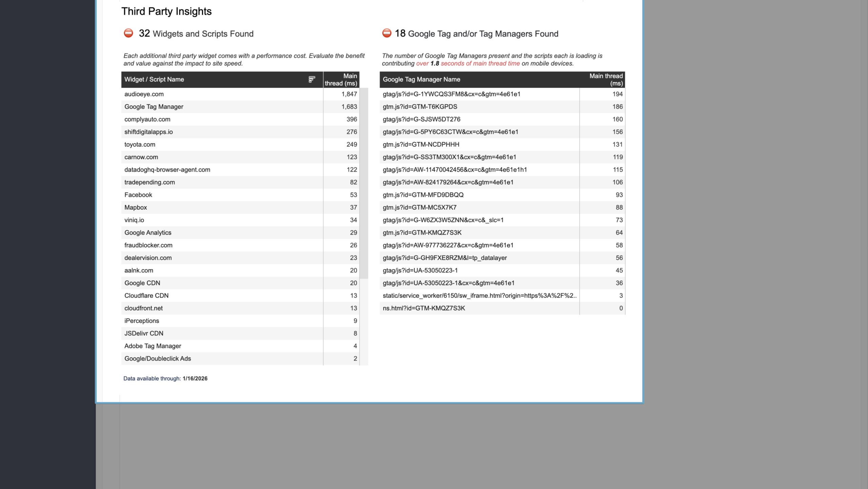Image resolution: width=868 pixels, height=489 pixels.
Task: Click the 194 main thread value
Action: click(x=617, y=94)
